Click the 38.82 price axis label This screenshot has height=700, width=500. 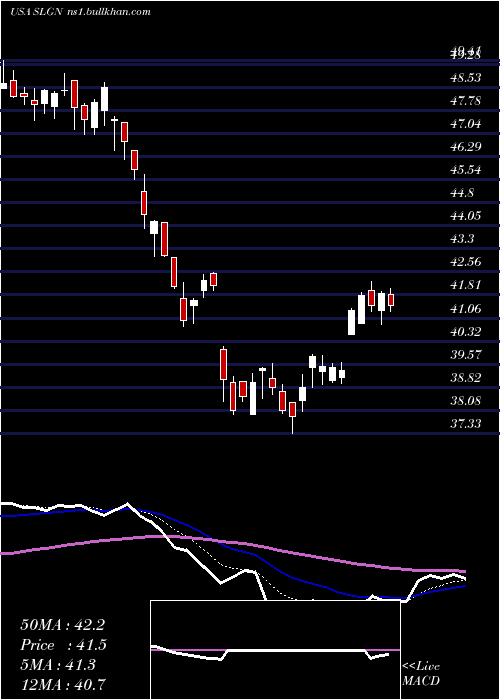(466, 378)
